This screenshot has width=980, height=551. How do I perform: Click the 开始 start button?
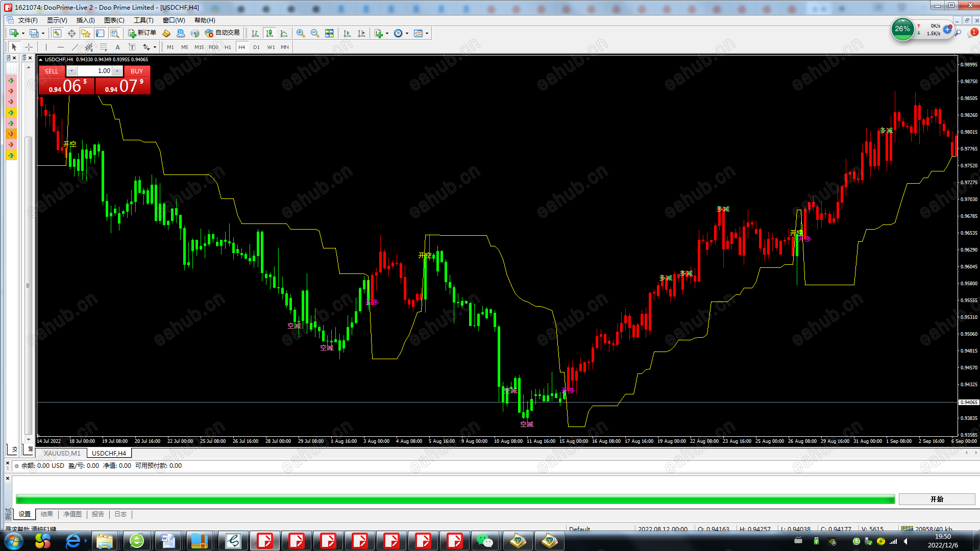pyautogui.click(x=937, y=499)
